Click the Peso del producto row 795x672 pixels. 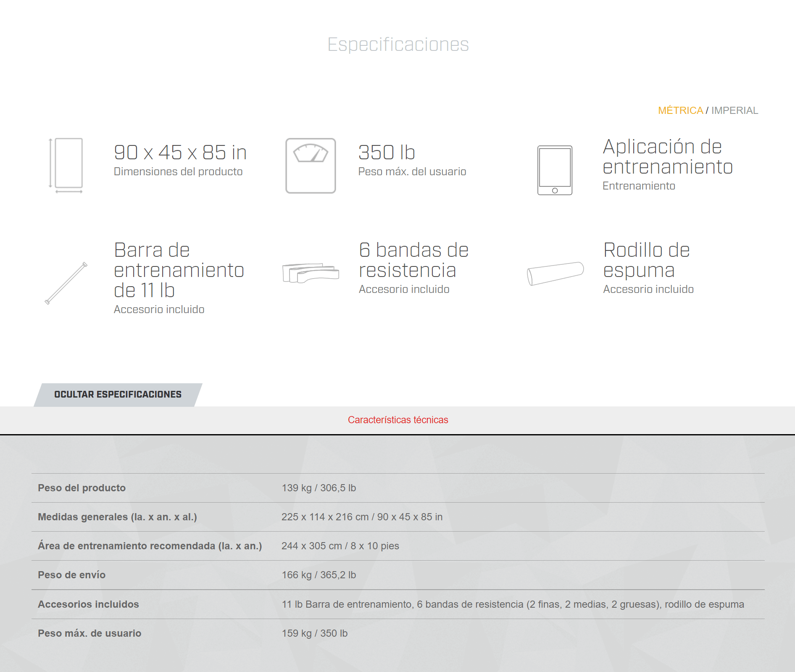click(x=82, y=488)
